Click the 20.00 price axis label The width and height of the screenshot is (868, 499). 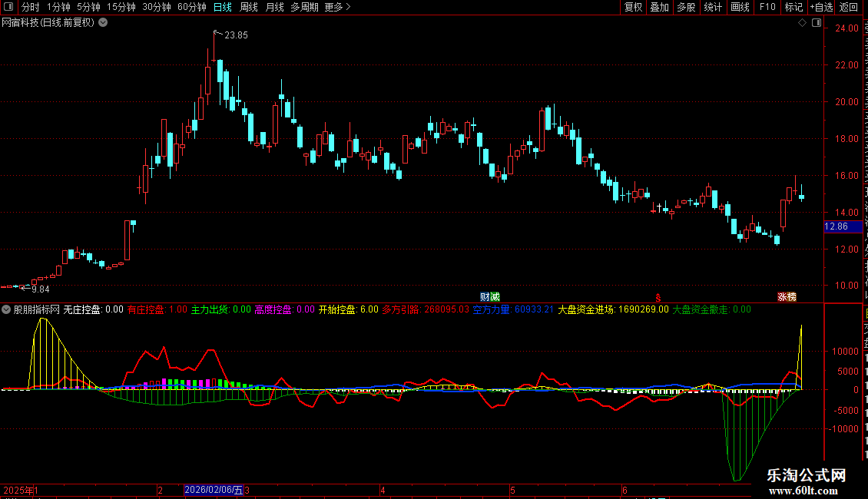coord(846,102)
